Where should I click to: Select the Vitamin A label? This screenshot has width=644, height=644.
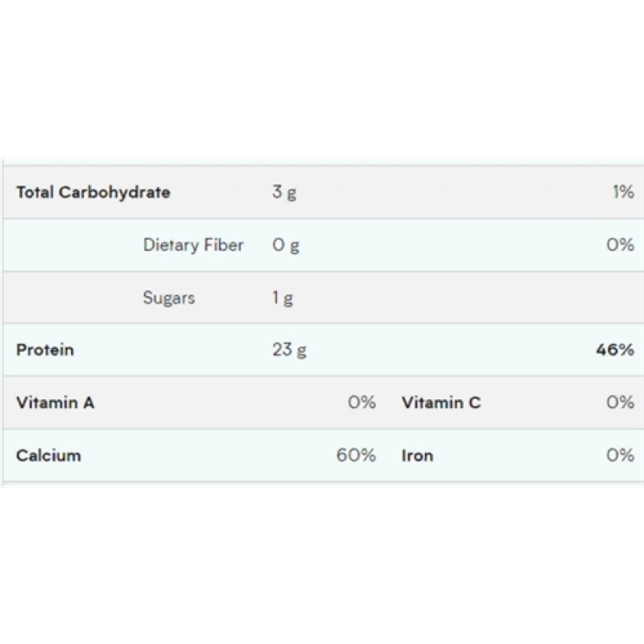pos(55,402)
